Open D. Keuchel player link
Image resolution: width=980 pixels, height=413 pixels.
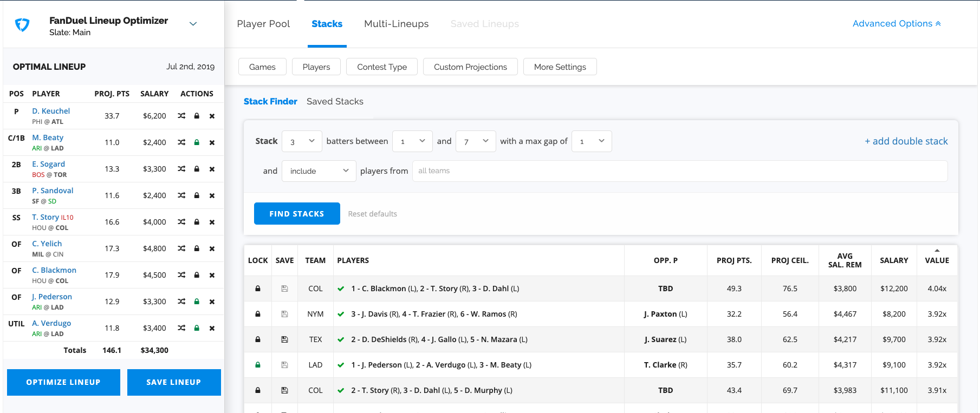(x=51, y=111)
